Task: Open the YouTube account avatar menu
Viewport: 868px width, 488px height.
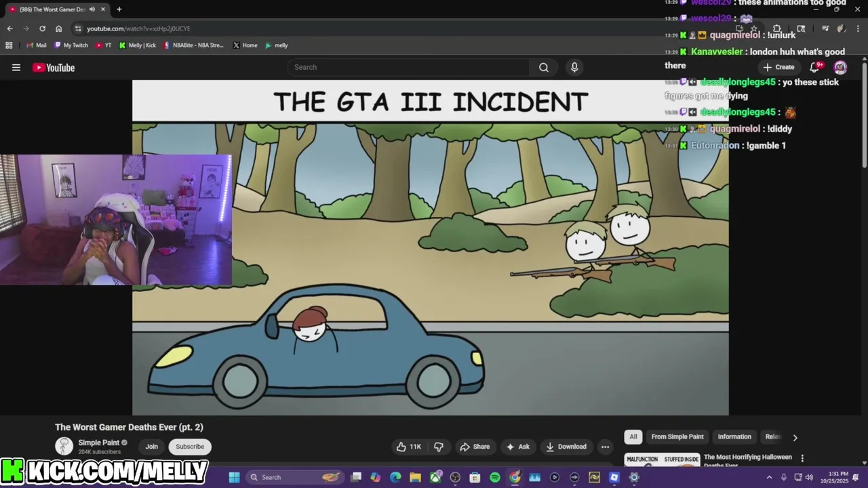Action: [x=840, y=66]
